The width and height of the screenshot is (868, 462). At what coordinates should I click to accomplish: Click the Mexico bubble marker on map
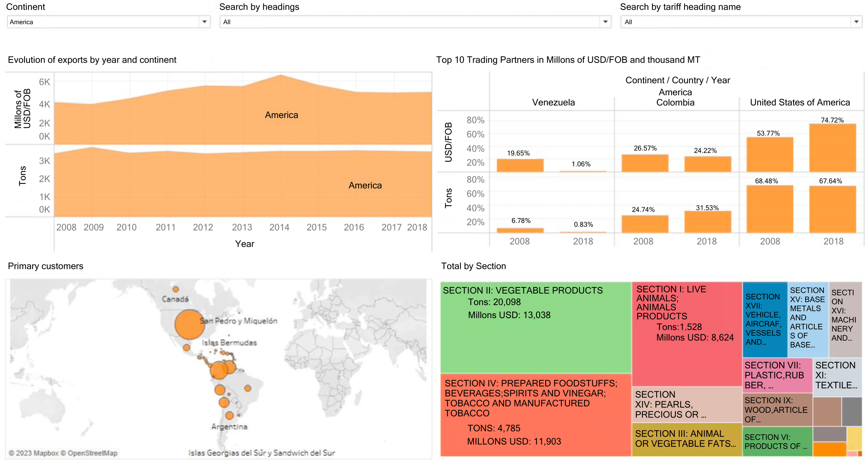186,348
